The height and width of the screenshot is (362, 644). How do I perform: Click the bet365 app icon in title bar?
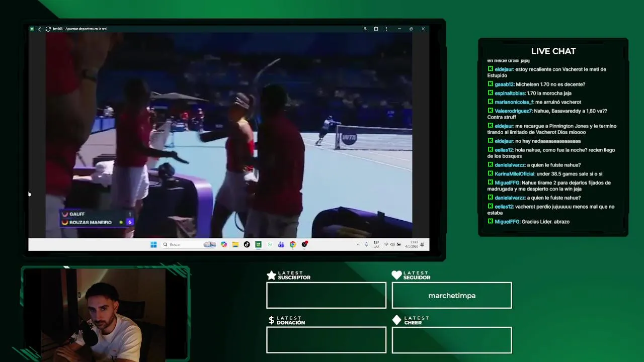coord(32,29)
